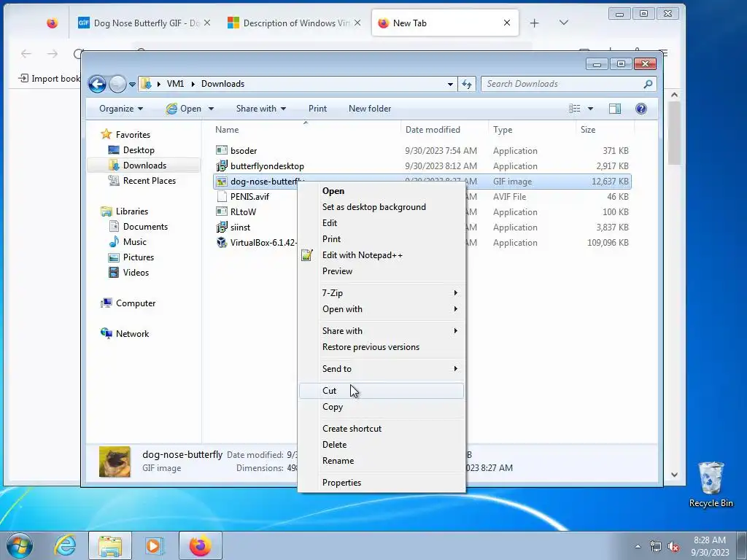Image resolution: width=747 pixels, height=560 pixels.
Task: Launch Internet Explorer from the taskbar
Action: coord(66,545)
